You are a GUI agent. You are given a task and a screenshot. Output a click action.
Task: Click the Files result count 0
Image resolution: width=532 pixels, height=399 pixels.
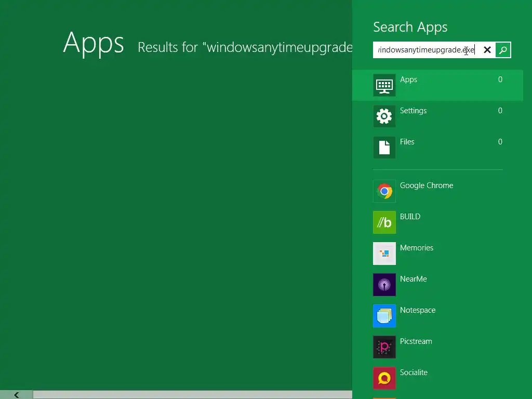coord(500,142)
